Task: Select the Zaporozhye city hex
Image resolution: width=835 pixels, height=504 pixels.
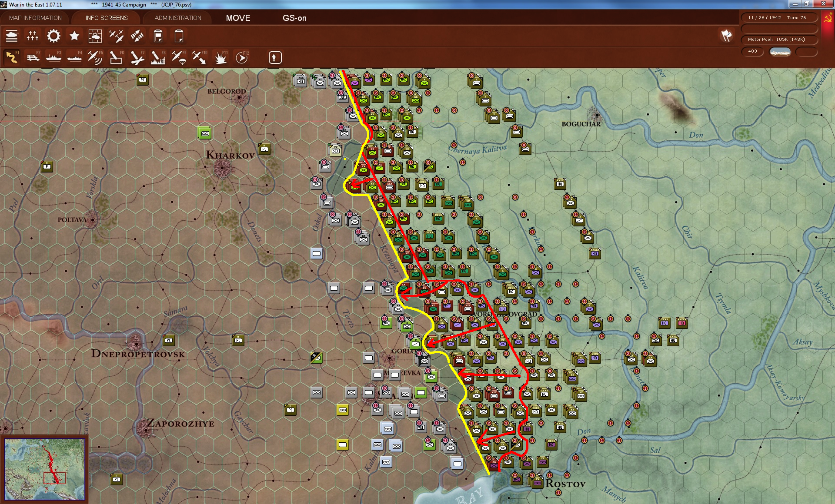Action: pos(146,430)
